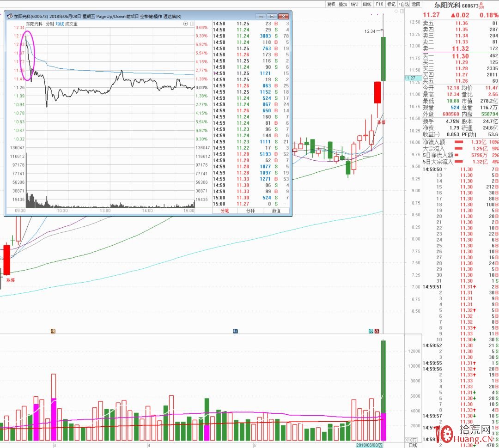The image size is (499, 448).
Task: Click the 09:30 time label in the intraday chart
Action: coord(20,211)
